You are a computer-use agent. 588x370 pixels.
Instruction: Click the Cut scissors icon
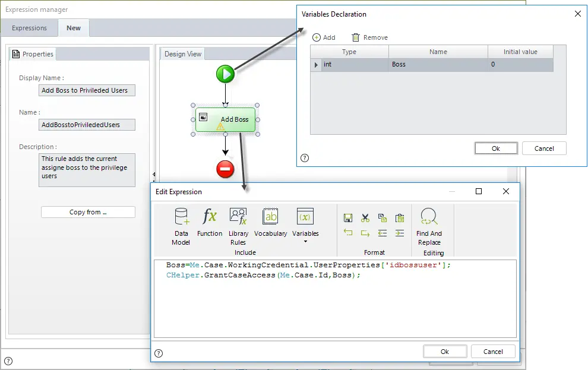[365, 218]
